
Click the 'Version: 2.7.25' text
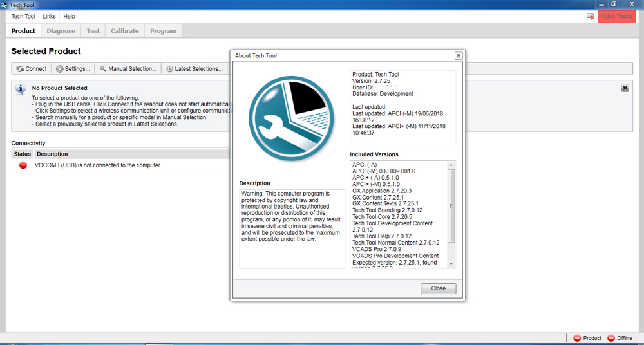coord(372,81)
